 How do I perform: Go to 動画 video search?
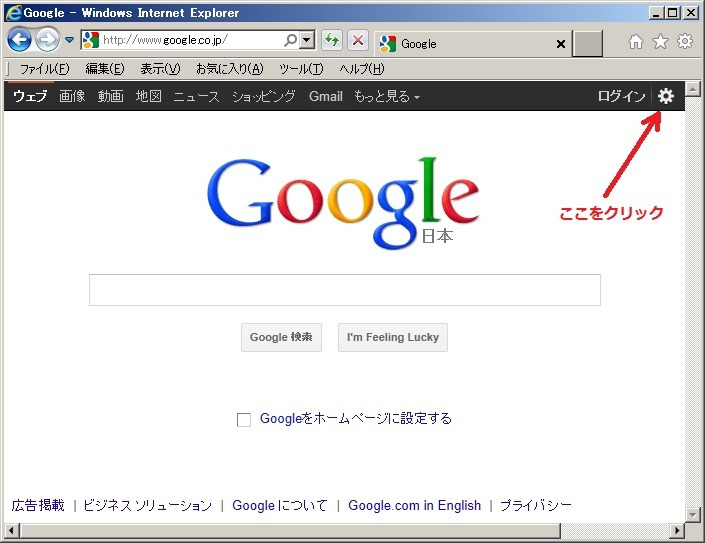coord(111,96)
